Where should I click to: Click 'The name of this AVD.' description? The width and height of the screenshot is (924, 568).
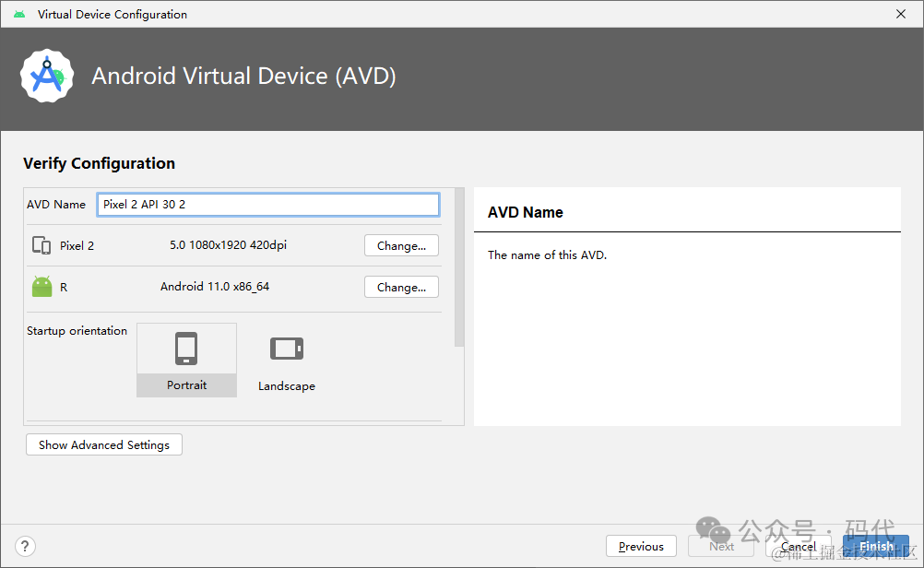[547, 255]
